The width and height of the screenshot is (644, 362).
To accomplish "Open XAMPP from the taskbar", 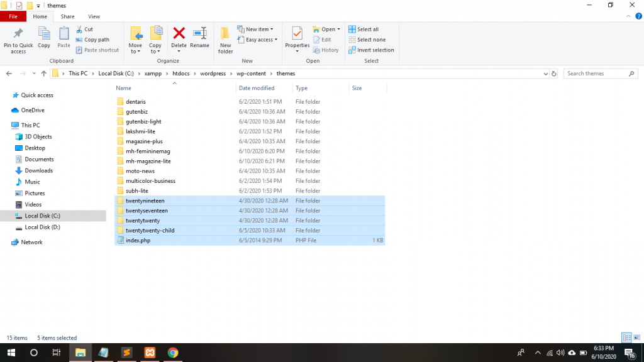I will (x=150, y=353).
